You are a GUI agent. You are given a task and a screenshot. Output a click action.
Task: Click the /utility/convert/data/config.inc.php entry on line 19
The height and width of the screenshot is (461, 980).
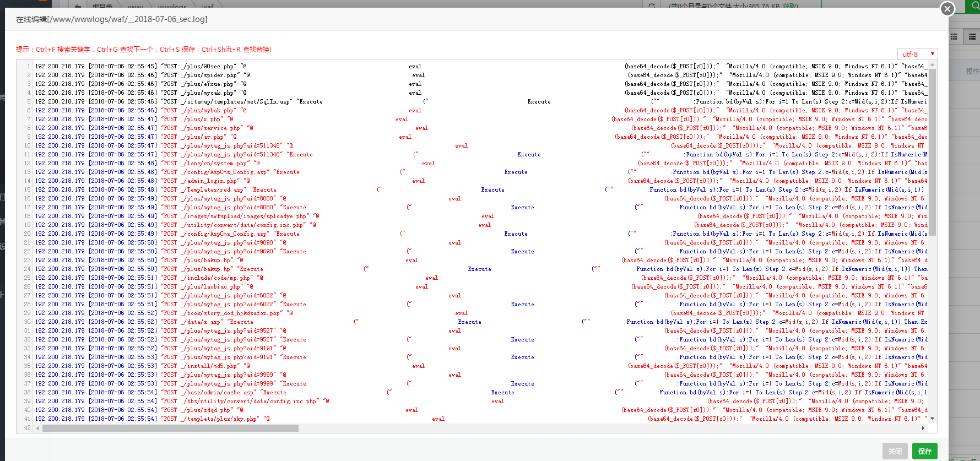pos(481,225)
